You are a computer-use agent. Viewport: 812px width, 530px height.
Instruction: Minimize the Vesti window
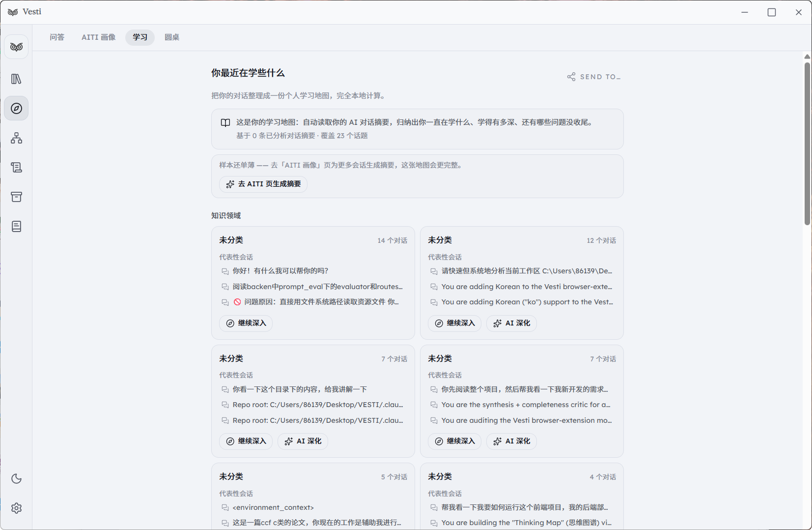pos(745,12)
